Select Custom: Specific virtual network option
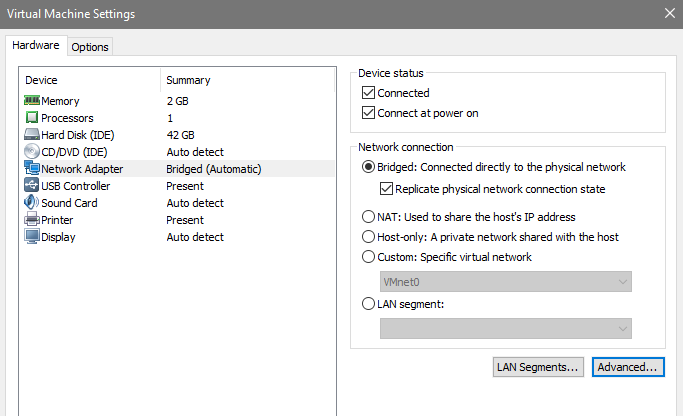683x416 pixels. tap(368, 257)
